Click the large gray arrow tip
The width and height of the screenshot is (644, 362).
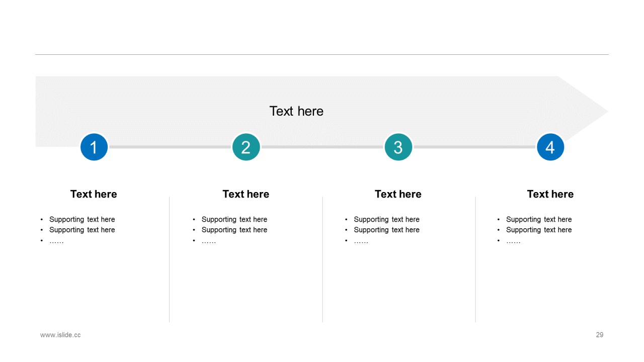tap(583, 111)
